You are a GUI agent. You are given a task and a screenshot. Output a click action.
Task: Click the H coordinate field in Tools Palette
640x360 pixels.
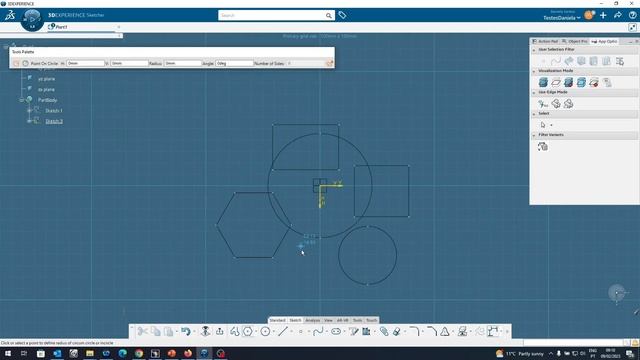[86, 63]
